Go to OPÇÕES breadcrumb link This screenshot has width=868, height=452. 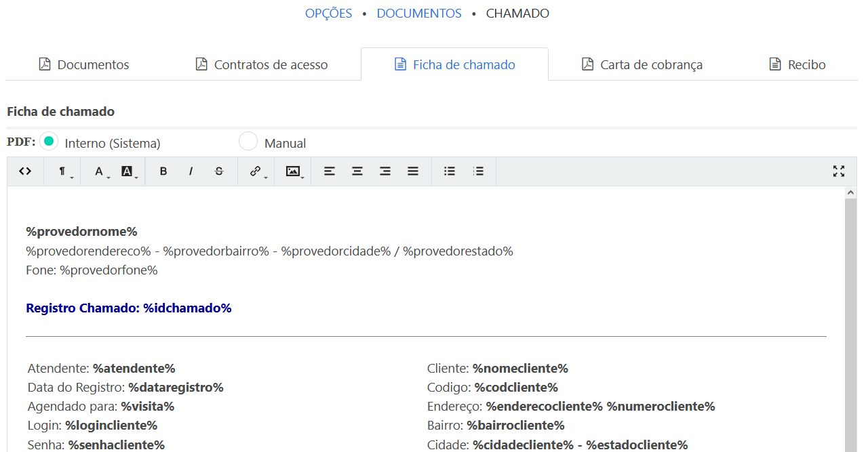click(x=328, y=14)
